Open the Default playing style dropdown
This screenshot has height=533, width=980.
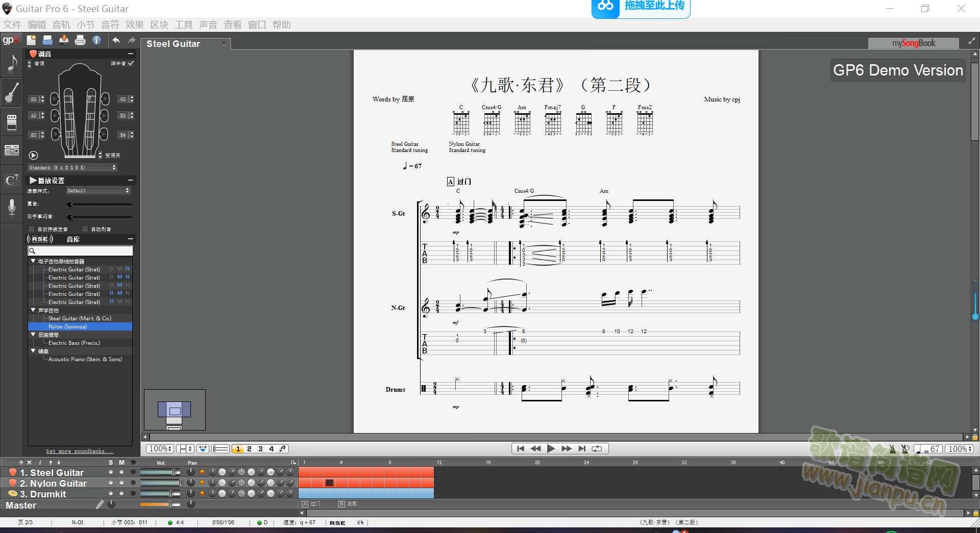pyautogui.click(x=99, y=190)
